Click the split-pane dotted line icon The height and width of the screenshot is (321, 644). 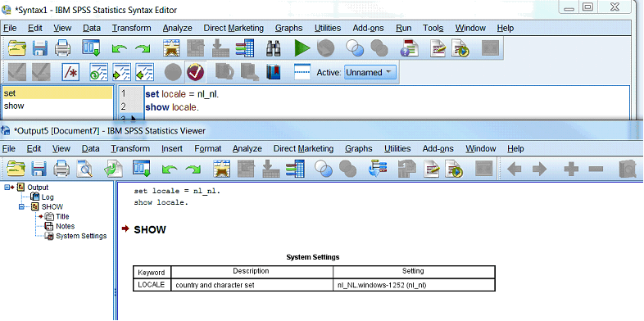[x=302, y=73]
